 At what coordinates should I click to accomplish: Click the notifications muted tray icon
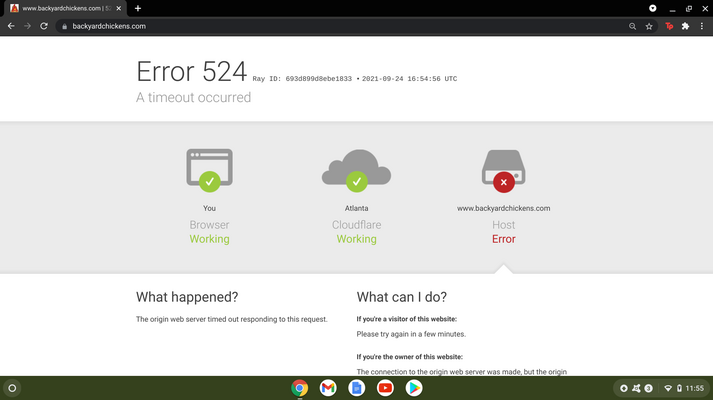point(636,388)
